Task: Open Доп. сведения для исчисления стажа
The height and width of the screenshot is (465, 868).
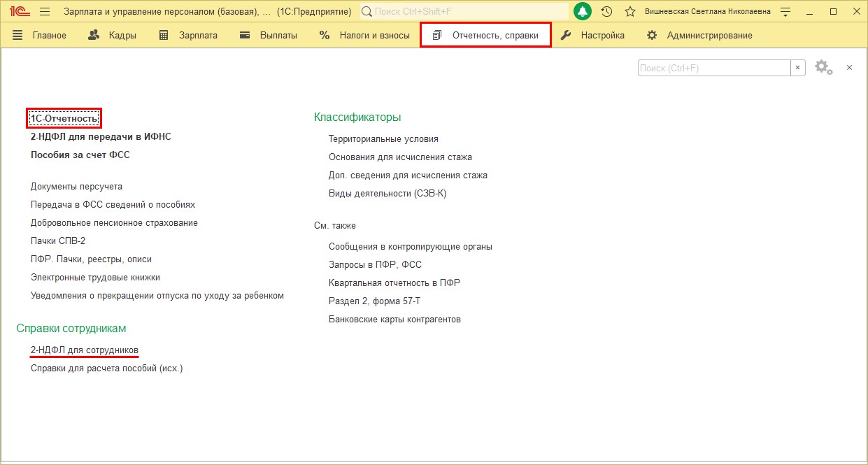Action: point(408,176)
